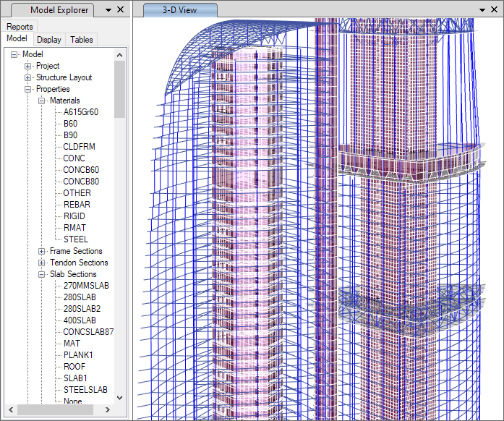Choose the STEEL material entry

tap(75, 239)
